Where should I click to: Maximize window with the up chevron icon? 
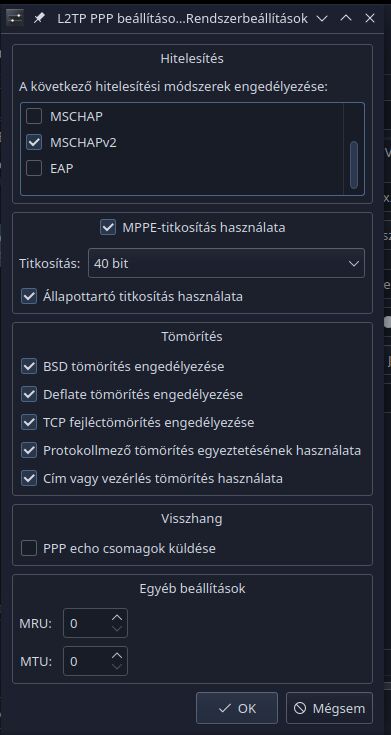346,19
